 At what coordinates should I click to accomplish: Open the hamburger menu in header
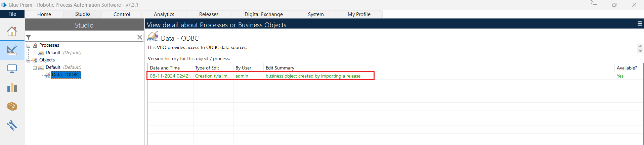pyautogui.click(x=640, y=23)
